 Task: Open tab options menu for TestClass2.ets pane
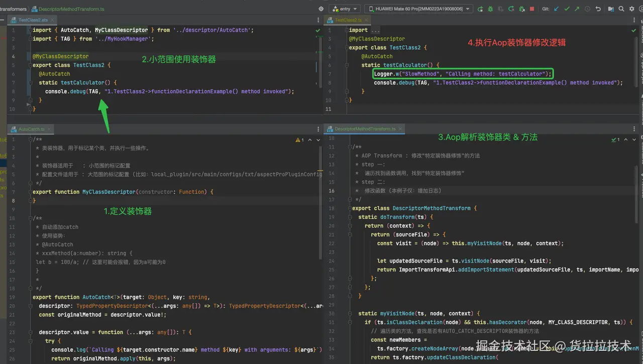[318, 20]
